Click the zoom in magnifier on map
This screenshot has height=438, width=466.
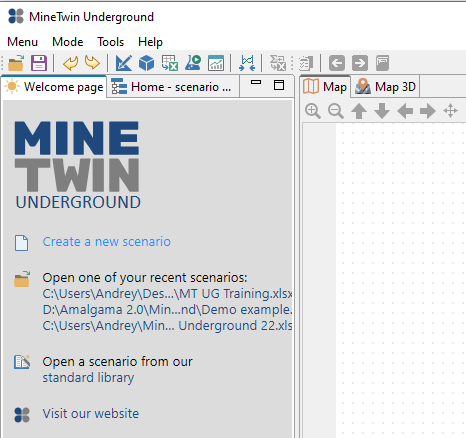(x=313, y=111)
